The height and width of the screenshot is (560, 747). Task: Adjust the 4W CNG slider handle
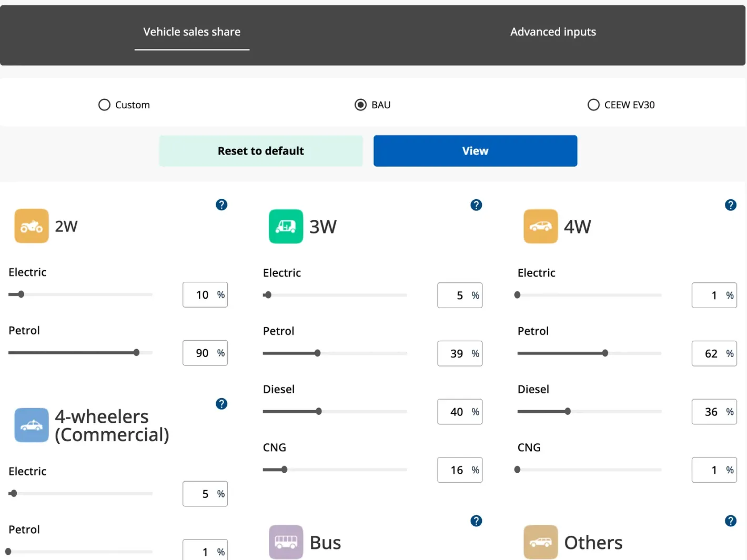click(x=518, y=470)
